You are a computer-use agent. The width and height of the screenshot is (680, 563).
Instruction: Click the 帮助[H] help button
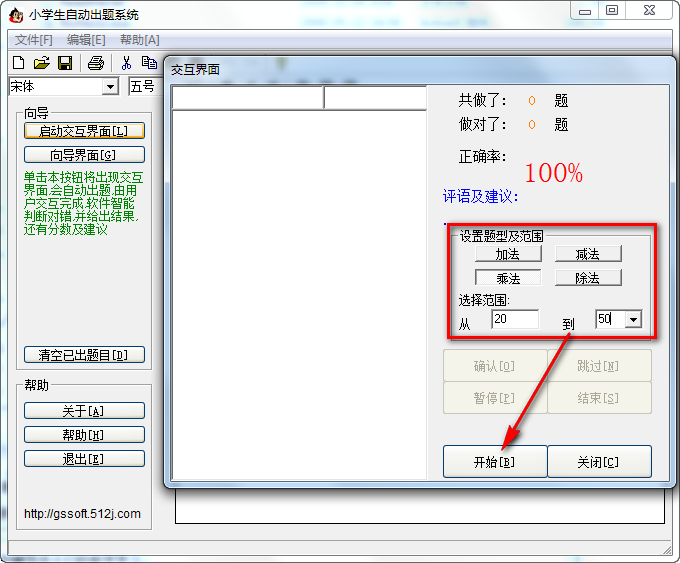click(84, 435)
